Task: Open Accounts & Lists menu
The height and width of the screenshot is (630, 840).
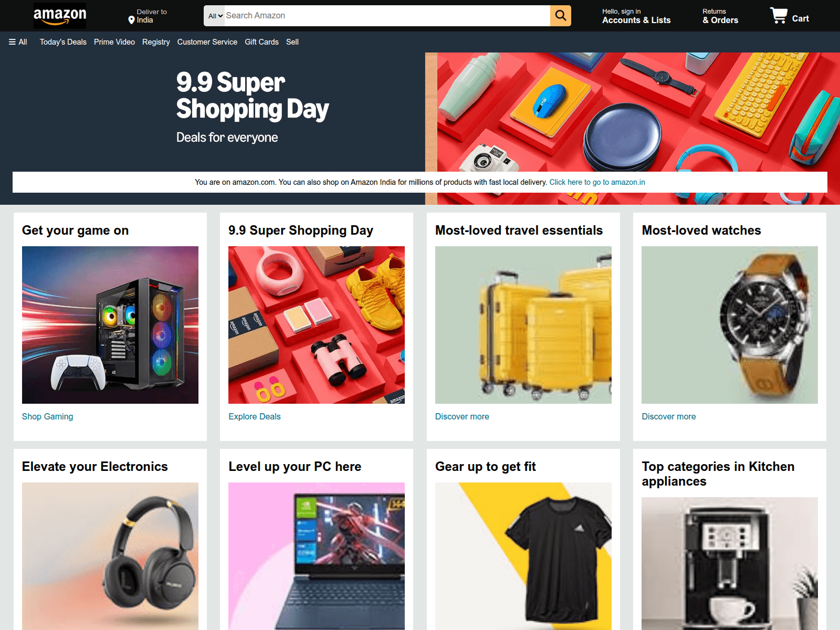Action: point(636,16)
